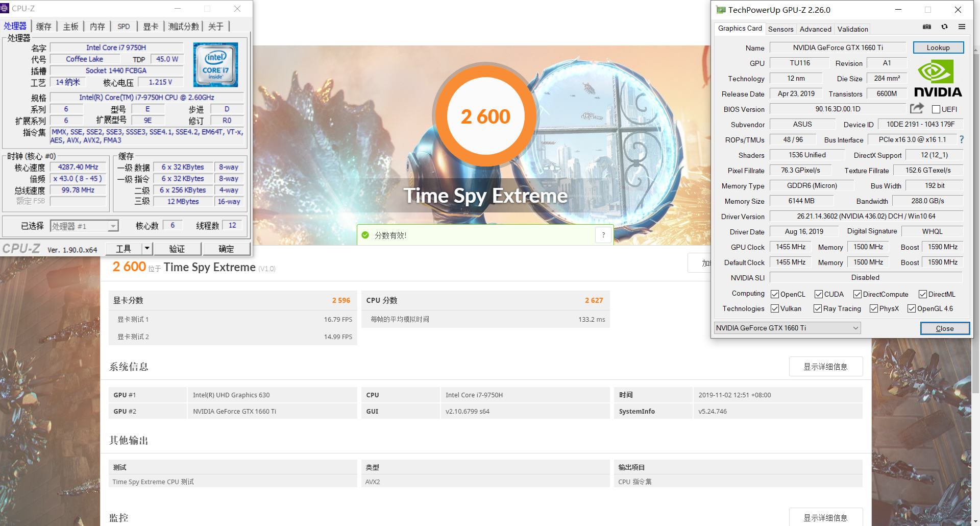Open the 关于 tab in CPU-Z
Image resolution: width=980 pixels, height=526 pixels.
[x=216, y=27]
